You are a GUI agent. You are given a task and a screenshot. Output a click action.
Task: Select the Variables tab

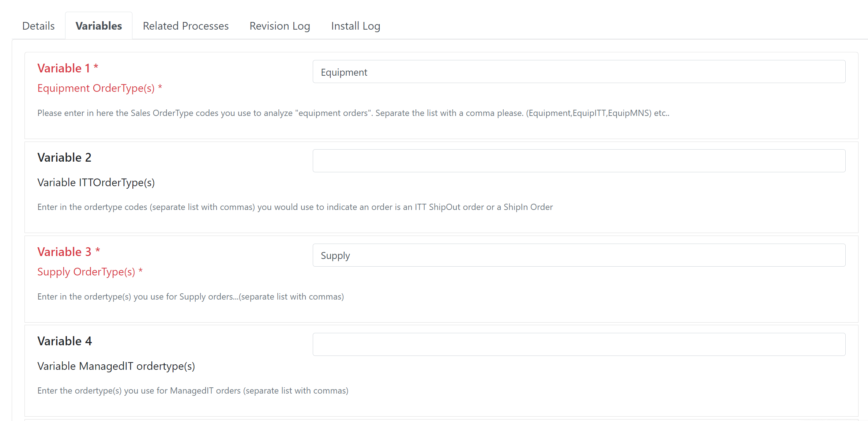[99, 26]
